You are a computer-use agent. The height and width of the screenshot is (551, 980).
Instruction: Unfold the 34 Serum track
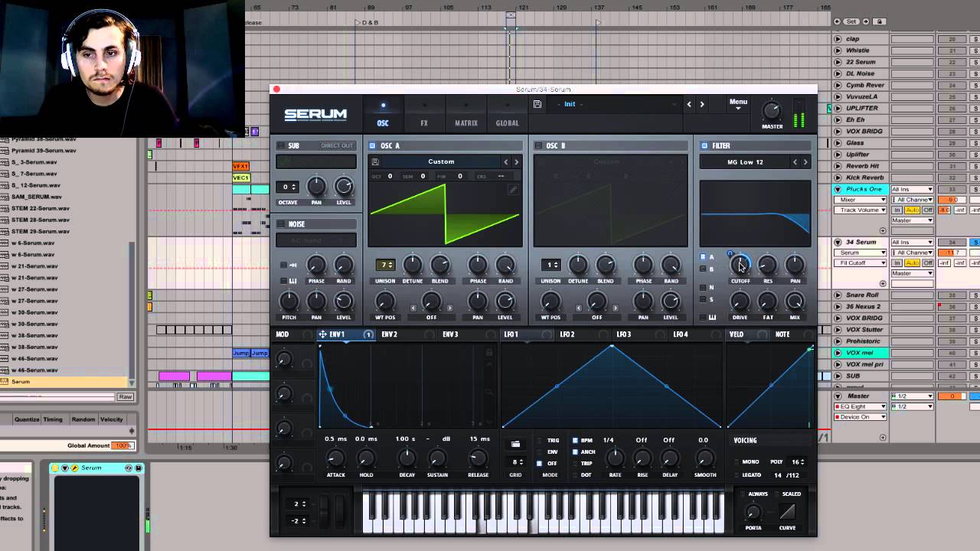838,243
